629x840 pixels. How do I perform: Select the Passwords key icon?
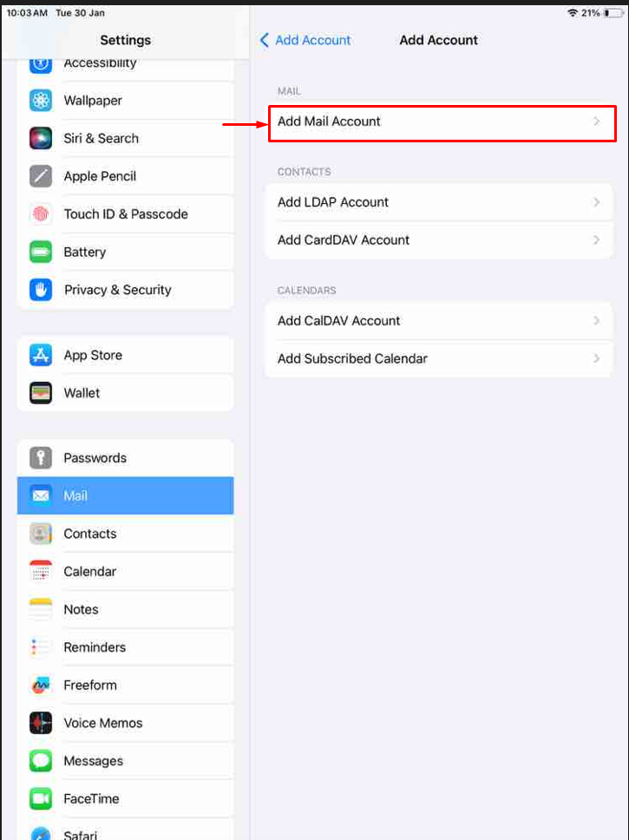pyautogui.click(x=41, y=458)
